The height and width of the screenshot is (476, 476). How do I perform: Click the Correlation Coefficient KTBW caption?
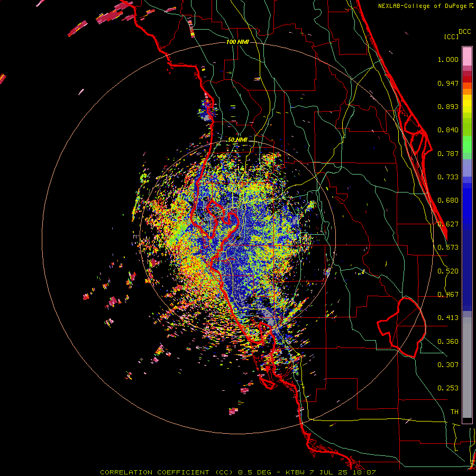(x=238, y=472)
